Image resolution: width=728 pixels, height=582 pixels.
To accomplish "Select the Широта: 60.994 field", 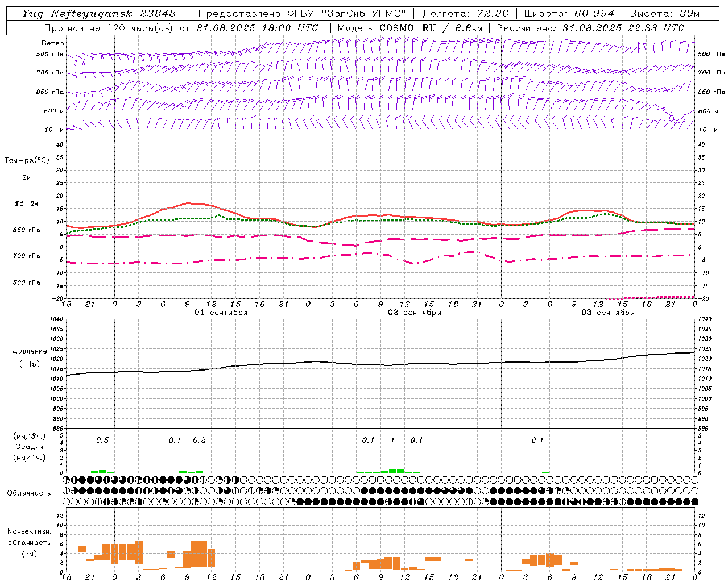I will (569, 14).
